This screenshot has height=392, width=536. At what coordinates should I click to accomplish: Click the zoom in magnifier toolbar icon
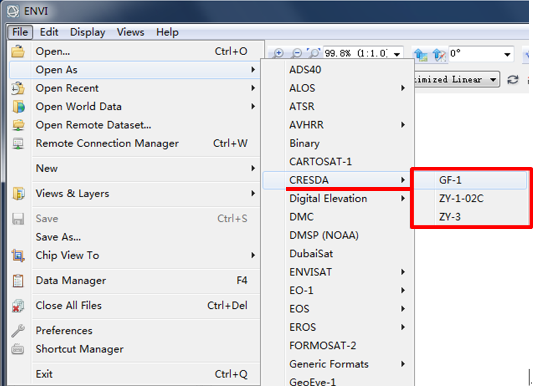(x=279, y=54)
